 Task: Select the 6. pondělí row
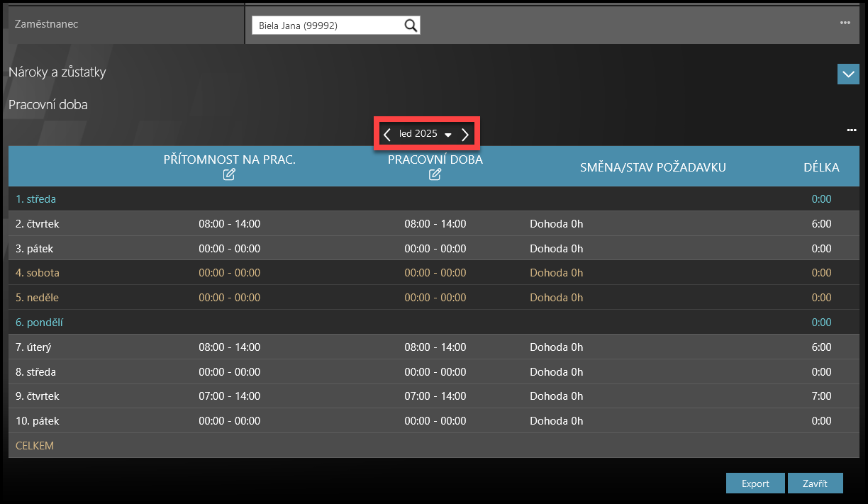pyautogui.click(x=40, y=323)
